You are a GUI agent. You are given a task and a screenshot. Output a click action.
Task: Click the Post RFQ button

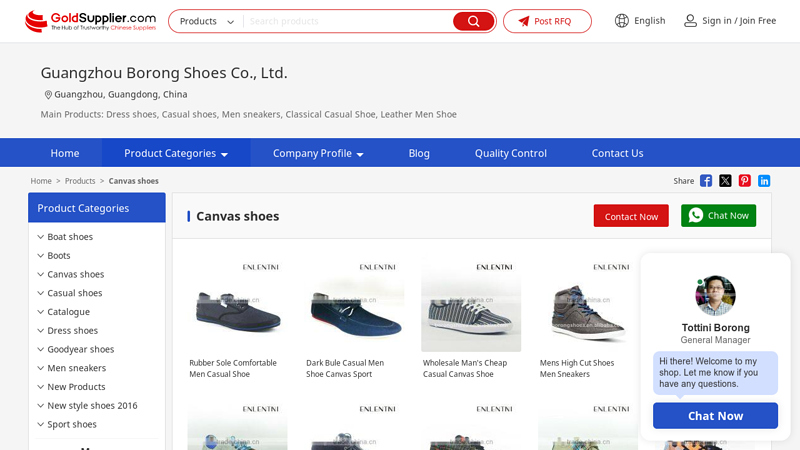click(x=547, y=21)
